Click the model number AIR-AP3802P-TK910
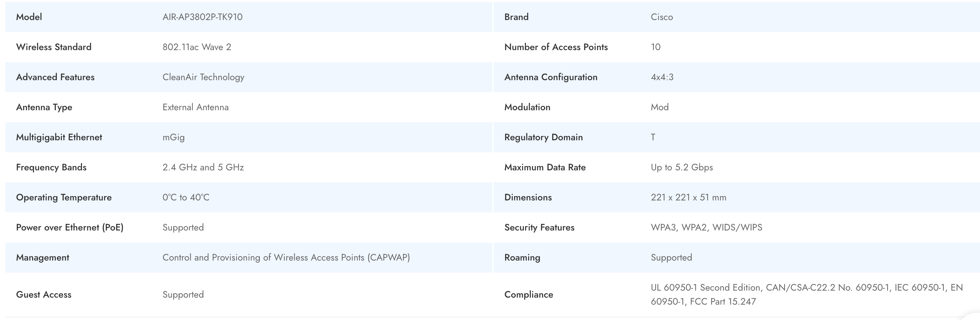 (x=202, y=17)
